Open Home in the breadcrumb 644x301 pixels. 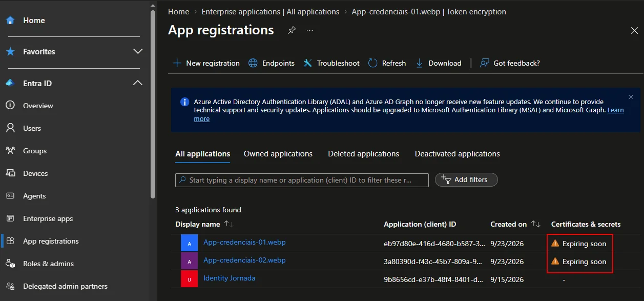[x=178, y=12]
